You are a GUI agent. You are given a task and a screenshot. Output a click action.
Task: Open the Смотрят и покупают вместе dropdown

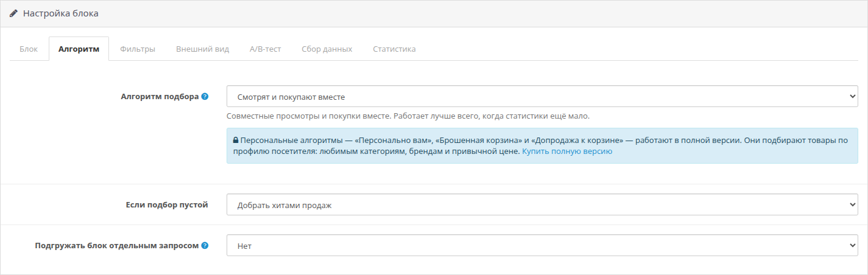pos(542,96)
